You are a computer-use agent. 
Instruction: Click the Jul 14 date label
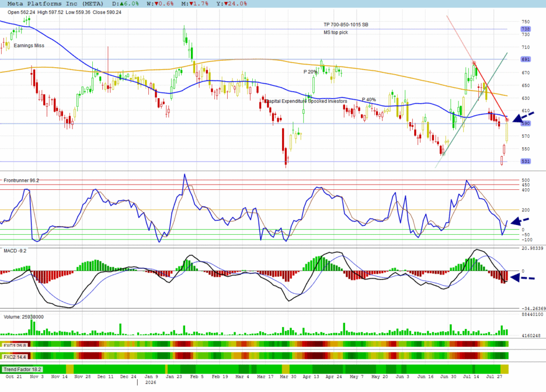tap(471, 377)
